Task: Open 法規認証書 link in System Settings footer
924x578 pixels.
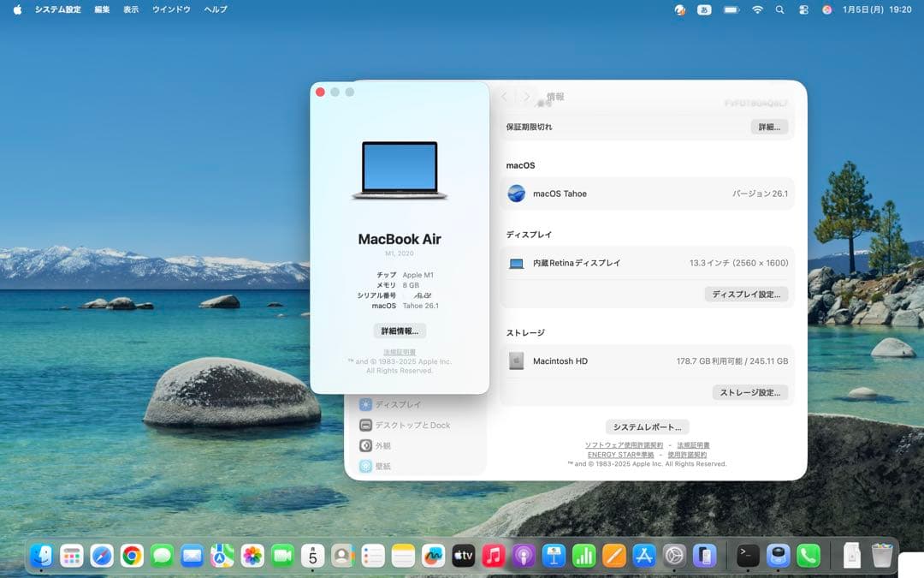Action: tap(693, 445)
